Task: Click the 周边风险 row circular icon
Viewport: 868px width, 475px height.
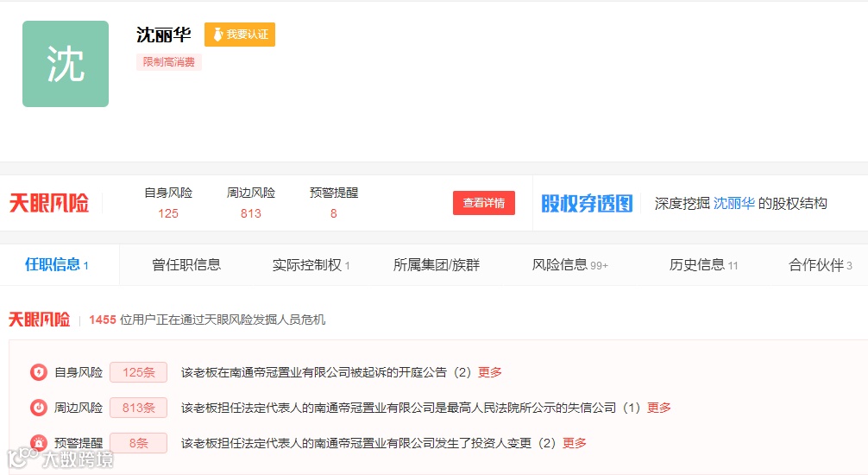Action: tap(38, 408)
